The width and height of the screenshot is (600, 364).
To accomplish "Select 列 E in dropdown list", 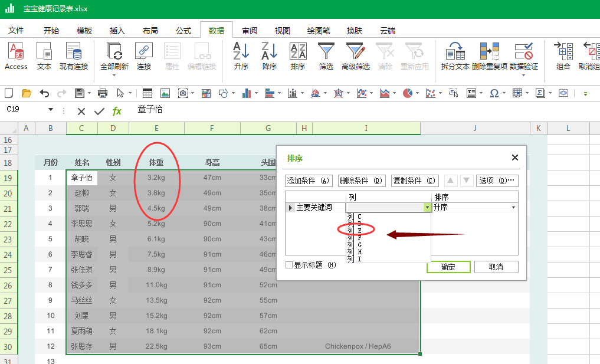I will click(388, 231).
